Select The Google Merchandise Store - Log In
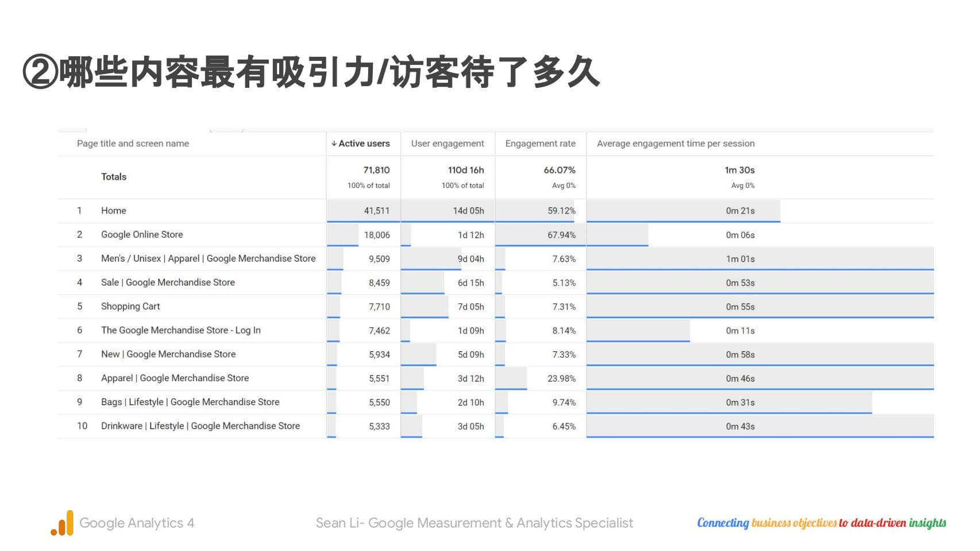The height and width of the screenshot is (551, 980). pos(180,330)
